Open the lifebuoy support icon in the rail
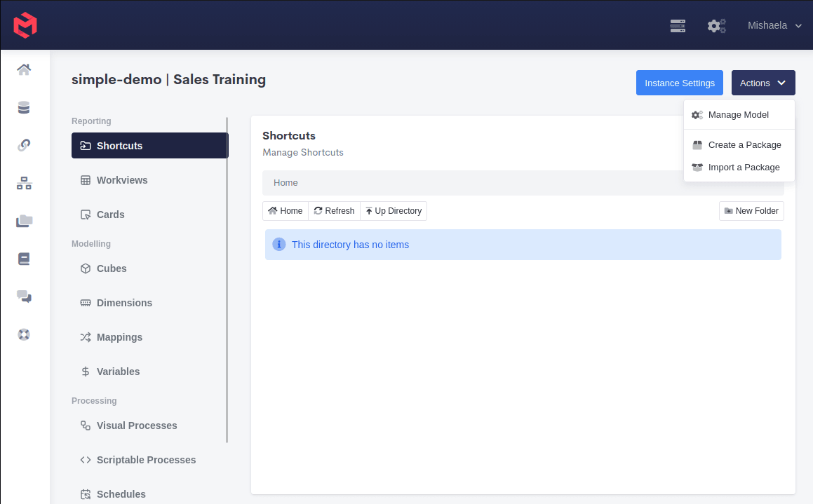This screenshot has width=813, height=504. pyautogui.click(x=24, y=334)
